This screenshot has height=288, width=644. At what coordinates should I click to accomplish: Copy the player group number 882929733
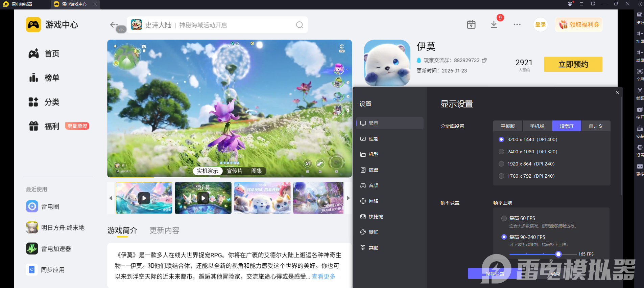(484, 60)
